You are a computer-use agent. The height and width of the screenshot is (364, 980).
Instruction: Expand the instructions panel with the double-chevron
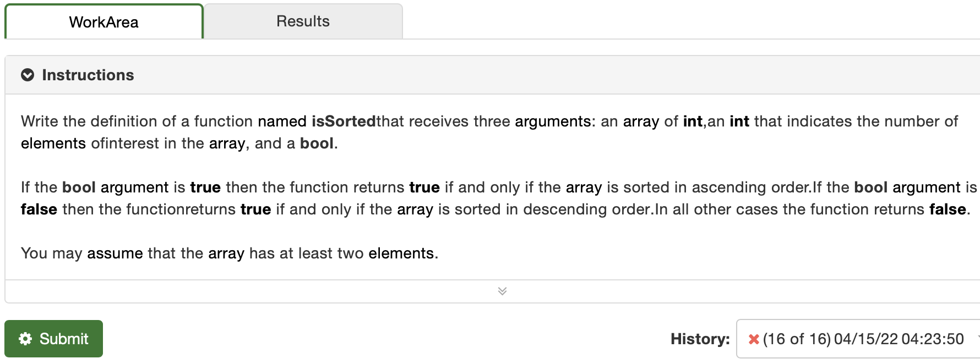(x=502, y=291)
